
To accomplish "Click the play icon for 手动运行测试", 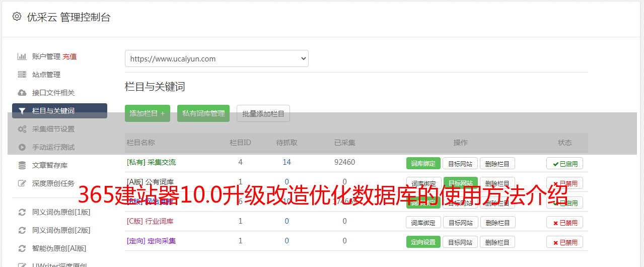I will (22, 147).
